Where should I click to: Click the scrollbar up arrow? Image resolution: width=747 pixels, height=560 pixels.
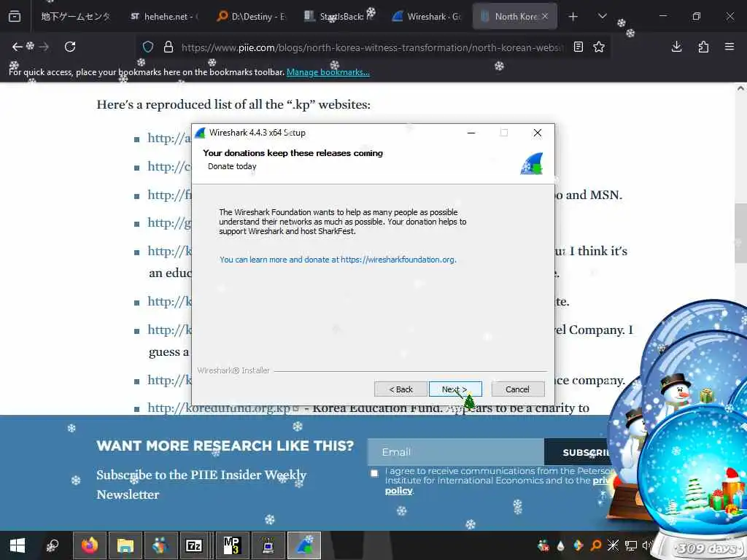[x=740, y=88]
